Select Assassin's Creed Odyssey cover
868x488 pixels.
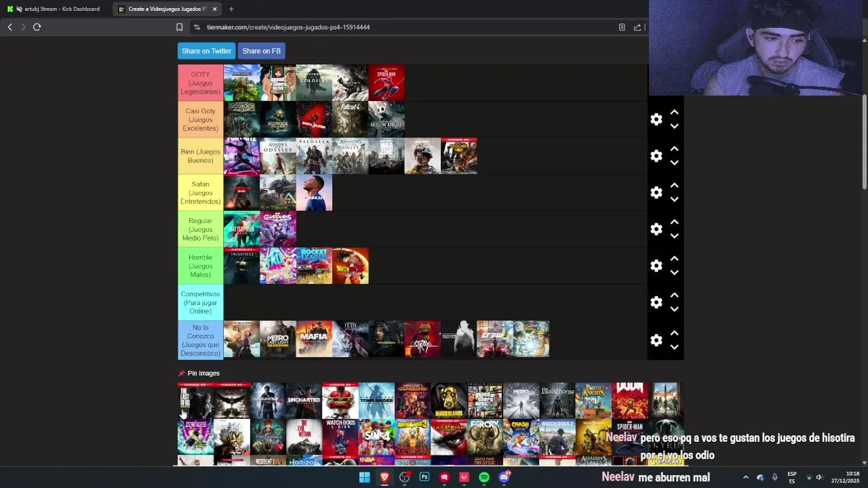coord(278,156)
